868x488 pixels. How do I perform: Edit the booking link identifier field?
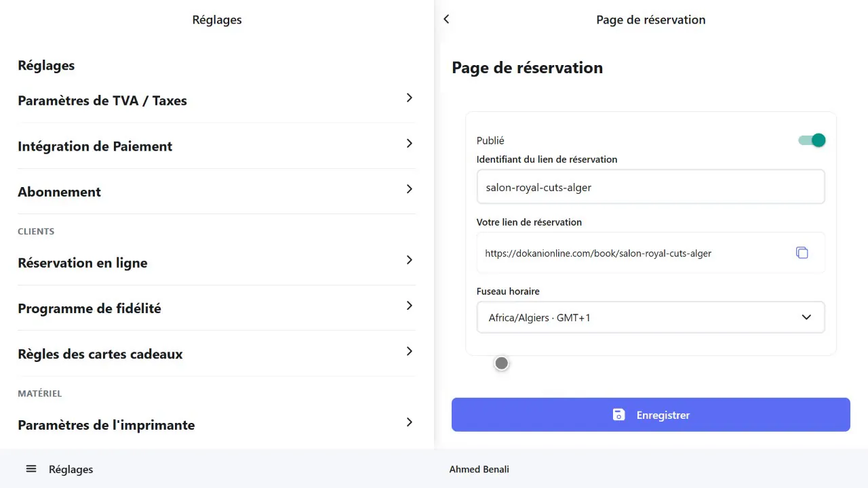pyautogui.click(x=650, y=187)
